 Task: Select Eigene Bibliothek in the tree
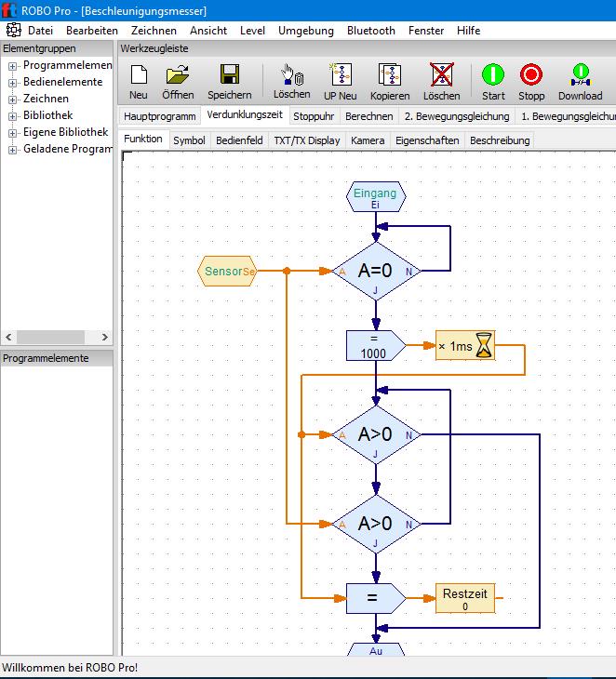(66, 132)
